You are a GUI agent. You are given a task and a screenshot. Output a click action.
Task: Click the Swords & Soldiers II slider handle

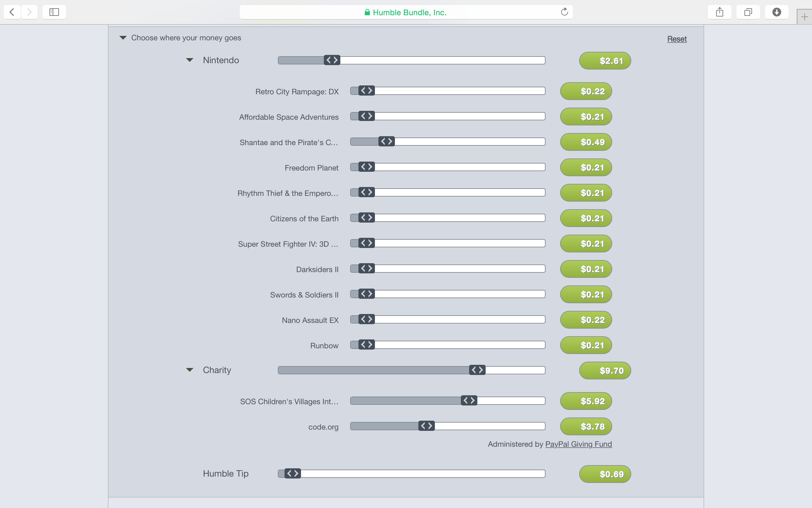click(366, 294)
